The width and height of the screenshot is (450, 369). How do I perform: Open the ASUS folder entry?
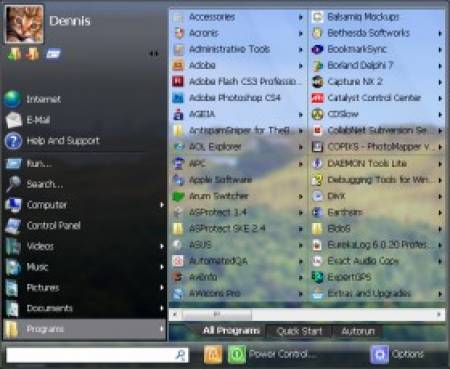[x=238, y=245]
